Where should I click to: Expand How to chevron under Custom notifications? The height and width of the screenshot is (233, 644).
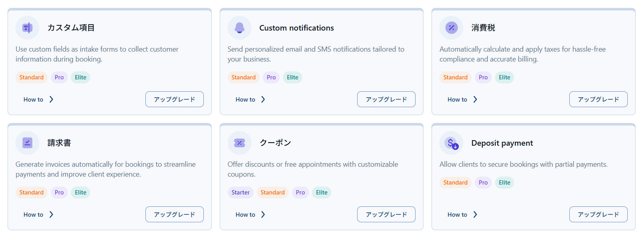click(263, 100)
